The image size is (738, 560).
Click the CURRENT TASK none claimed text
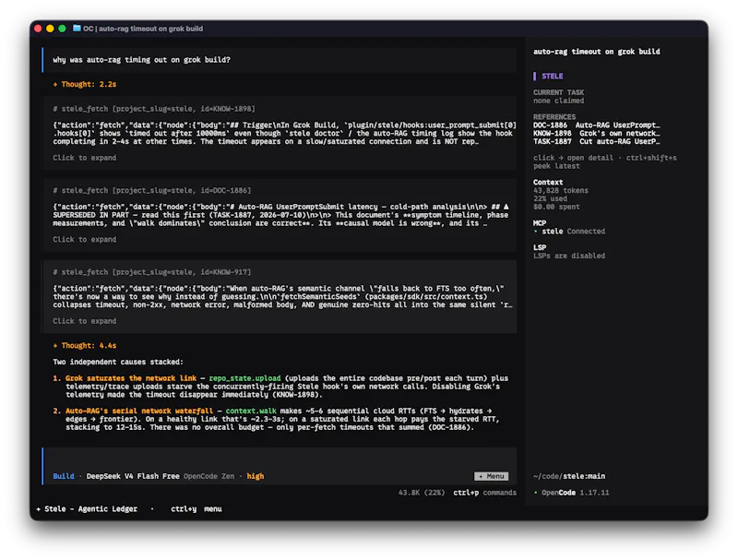point(559,97)
